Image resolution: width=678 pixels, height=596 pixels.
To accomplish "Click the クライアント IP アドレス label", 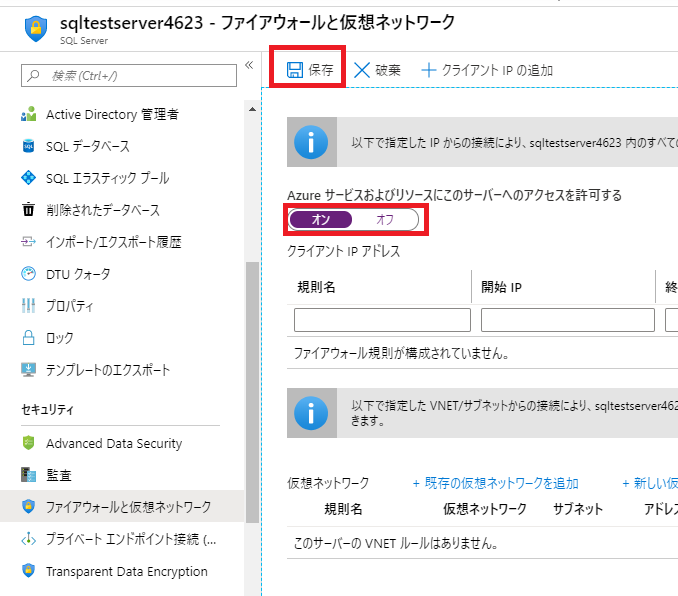I will click(344, 251).
